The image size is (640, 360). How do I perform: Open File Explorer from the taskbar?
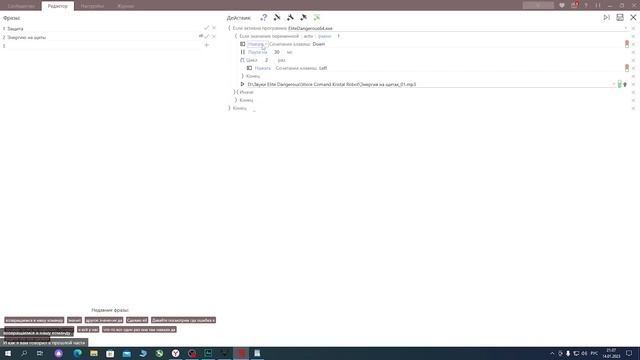(94, 353)
